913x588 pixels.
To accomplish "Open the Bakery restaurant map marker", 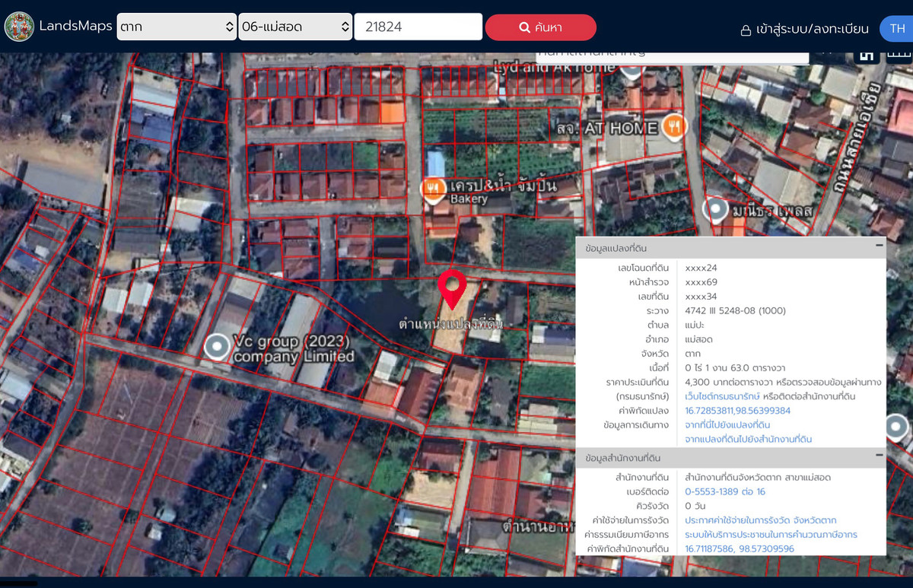I will point(432,188).
